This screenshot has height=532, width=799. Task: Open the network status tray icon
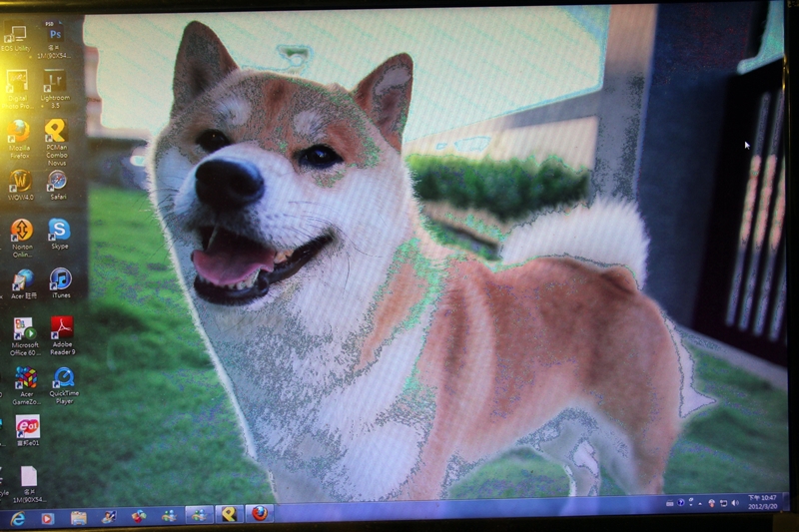pyautogui.click(x=723, y=503)
